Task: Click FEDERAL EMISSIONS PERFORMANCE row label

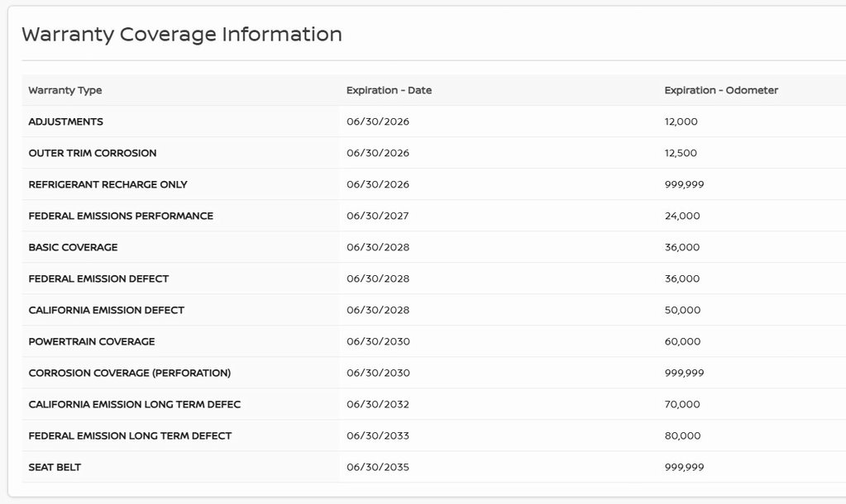Action: pyautogui.click(x=121, y=216)
